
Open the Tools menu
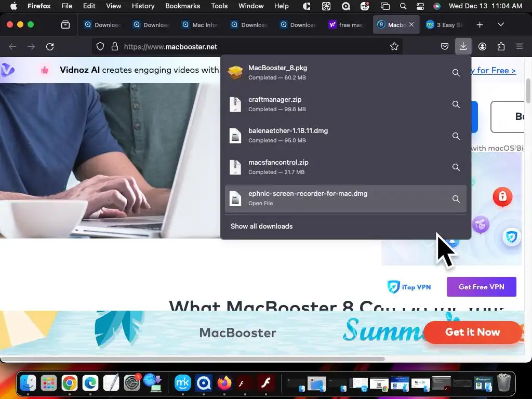(219, 6)
